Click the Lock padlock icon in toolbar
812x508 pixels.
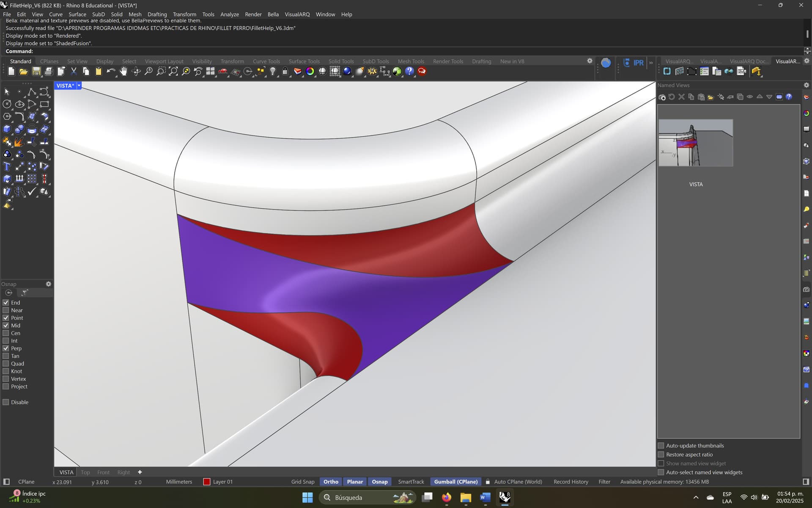click(285, 72)
